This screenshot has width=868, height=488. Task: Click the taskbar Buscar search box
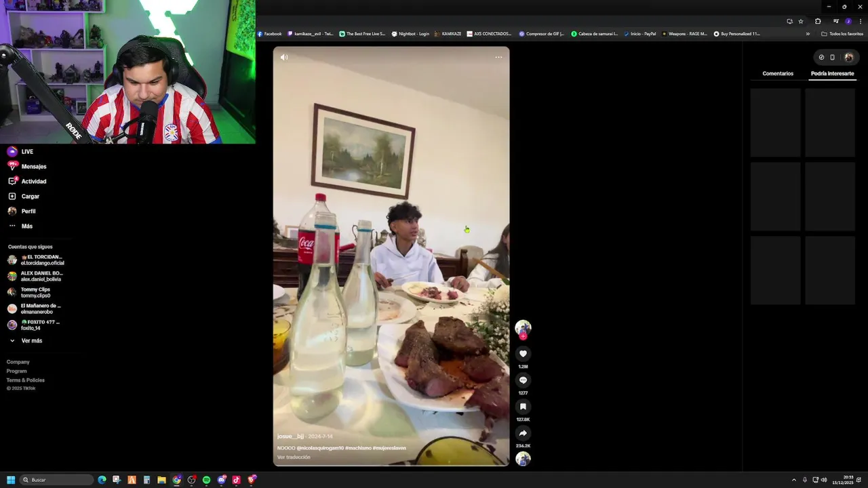pyautogui.click(x=57, y=480)
